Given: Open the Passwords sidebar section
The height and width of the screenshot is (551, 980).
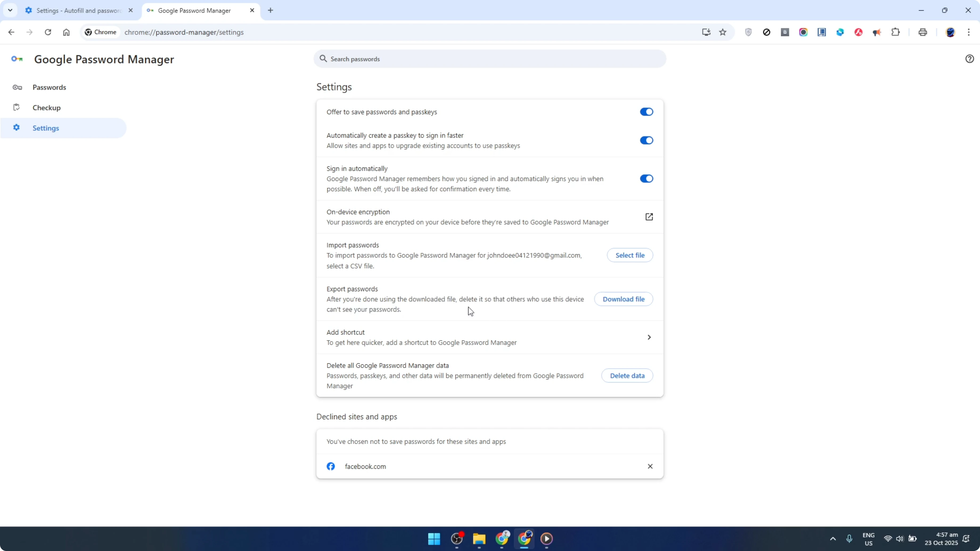Looking at the screenshot, I should point(49,87).
